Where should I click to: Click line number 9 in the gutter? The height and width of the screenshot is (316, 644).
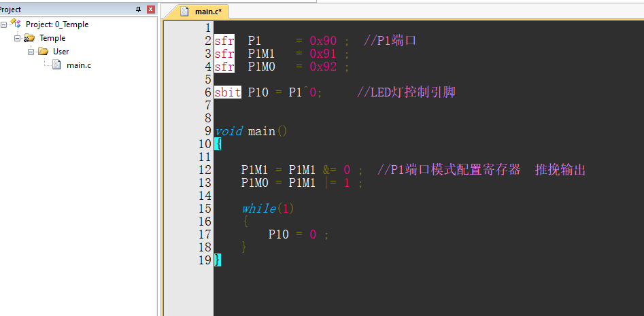pyautogui.click(x=208, y=131)
